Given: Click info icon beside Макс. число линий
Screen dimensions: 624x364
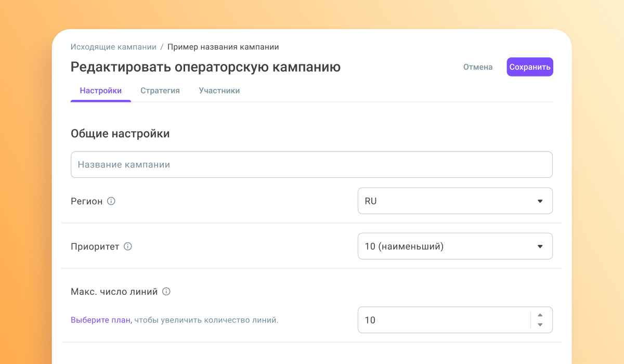Looking at the screenshot, I should pyautogui.click(x=166, y=292).
